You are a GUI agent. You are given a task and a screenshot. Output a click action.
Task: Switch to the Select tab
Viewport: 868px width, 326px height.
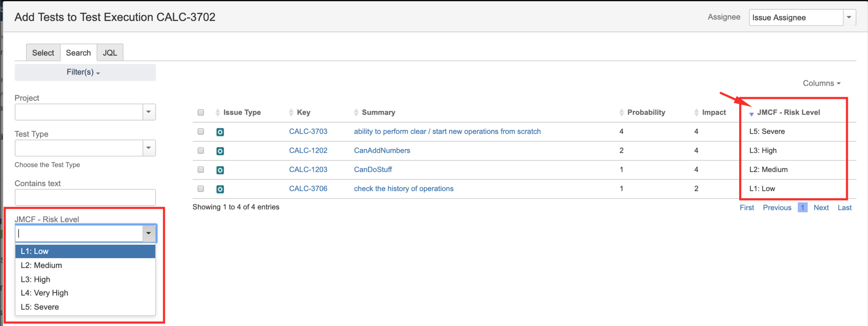point(43,53)
